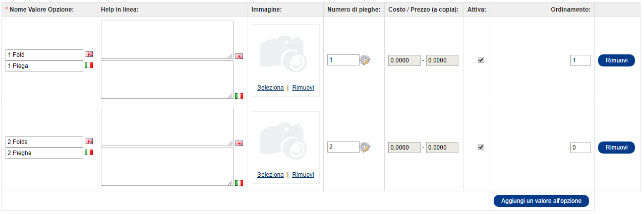
Task: Click the '2 Pieghe' name input field
Action: [x=44, y=153]
